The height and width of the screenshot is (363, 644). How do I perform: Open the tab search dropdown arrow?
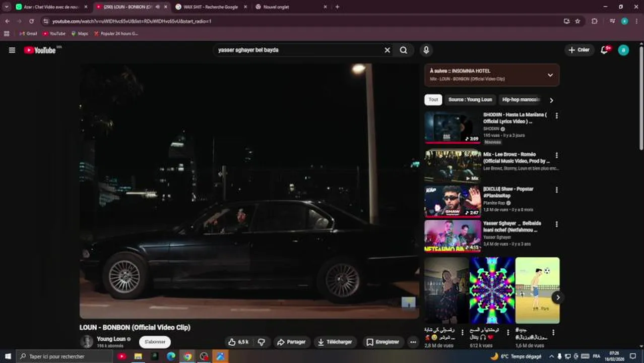click(x=6, y=7)
